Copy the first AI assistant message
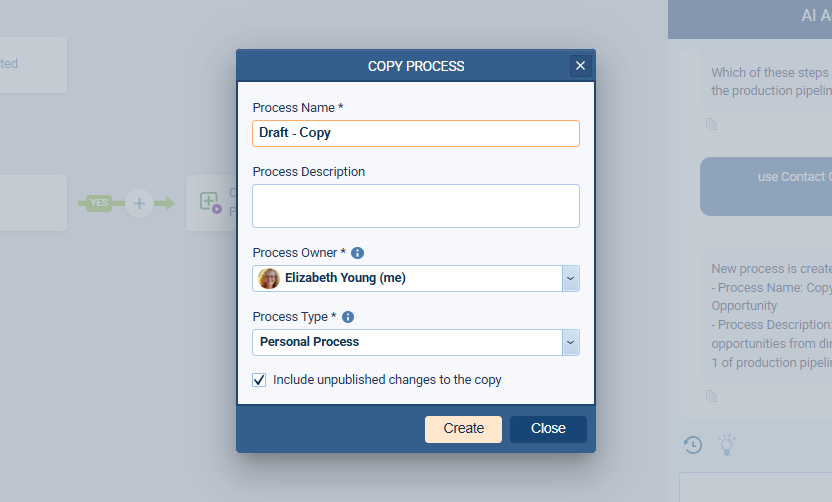The image size is (832, 502). point(711,124)
